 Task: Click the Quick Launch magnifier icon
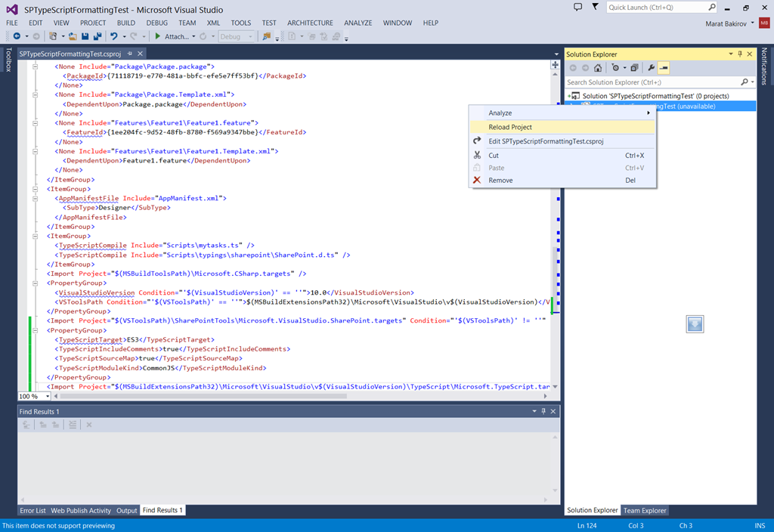point(712,7)
